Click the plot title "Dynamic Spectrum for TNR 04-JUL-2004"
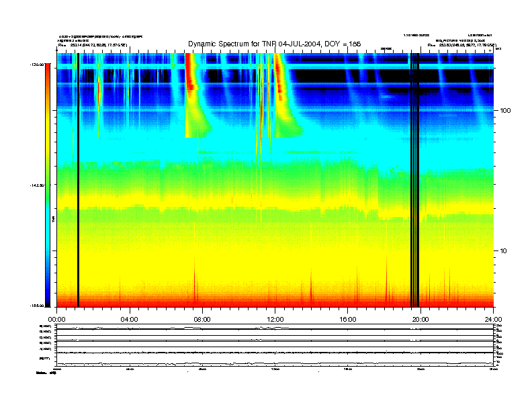The height and width of the screenshot is (411, 532). coord(255,44)
